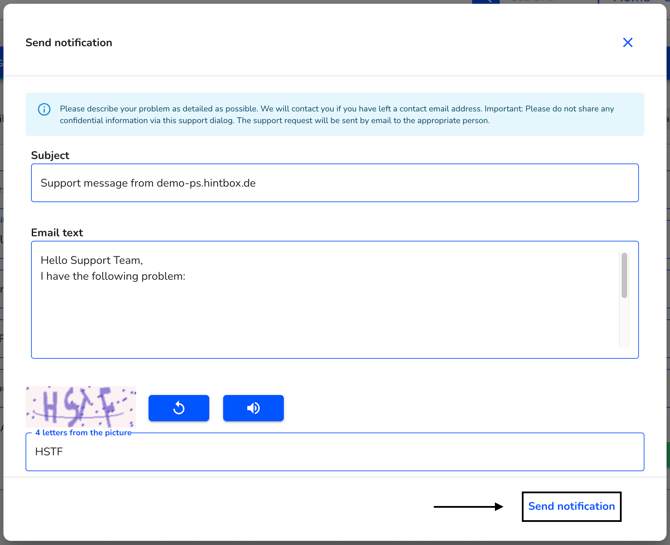Screen dimensions: 670x545
Task: Click the 'I have the following problem:' line
Action: tap(113, 276)
